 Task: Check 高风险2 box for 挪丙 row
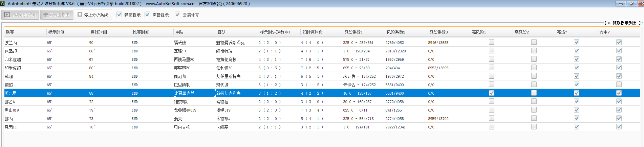[x=534, y=118]
